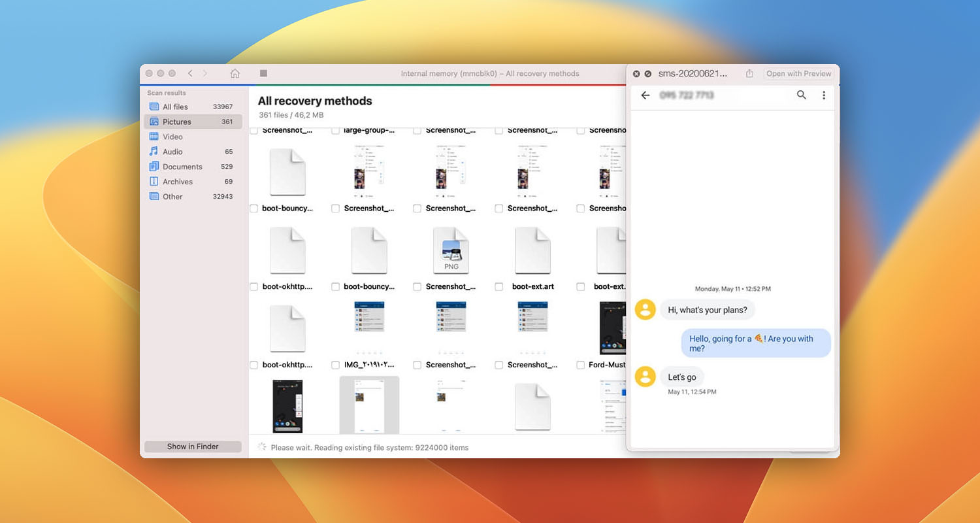
Task: Click the back arrow in the SMS preview
Action: click(x=645, y=95)
